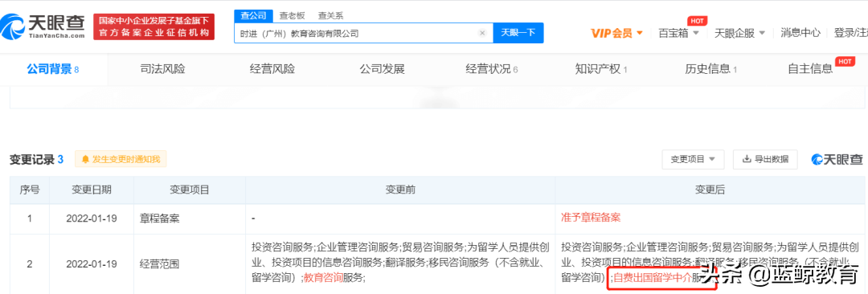
Task: Click the 经营范围 change item cell
Action: pyautogui.click(x=190, y=263)
